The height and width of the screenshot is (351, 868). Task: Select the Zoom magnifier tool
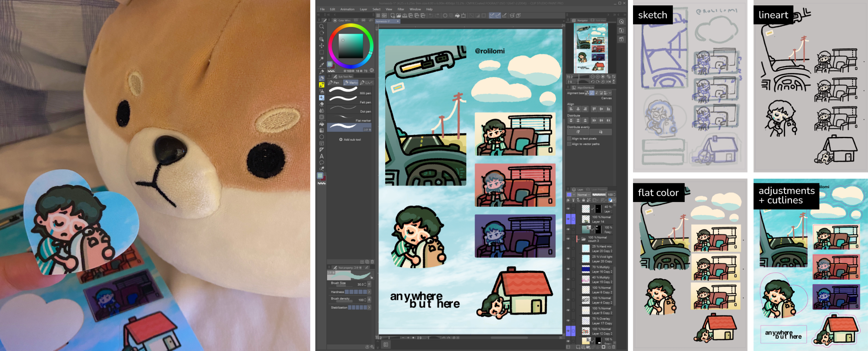coord(321,26)
